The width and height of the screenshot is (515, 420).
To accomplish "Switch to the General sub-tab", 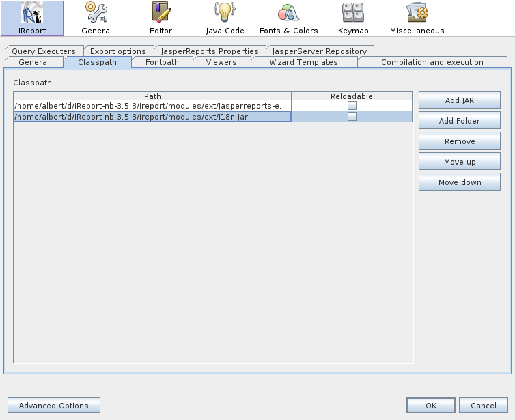I will pos(34,62).
